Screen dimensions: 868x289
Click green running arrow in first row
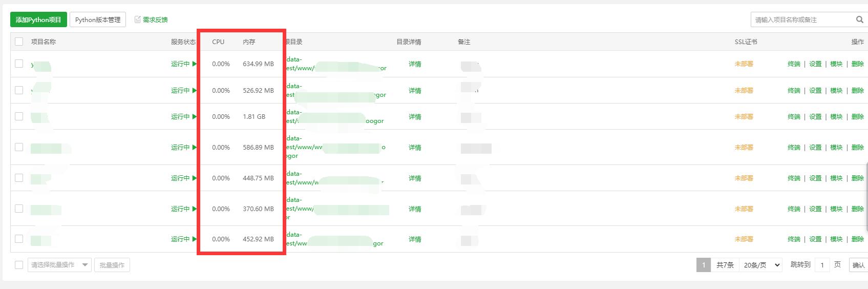[194, 64]
